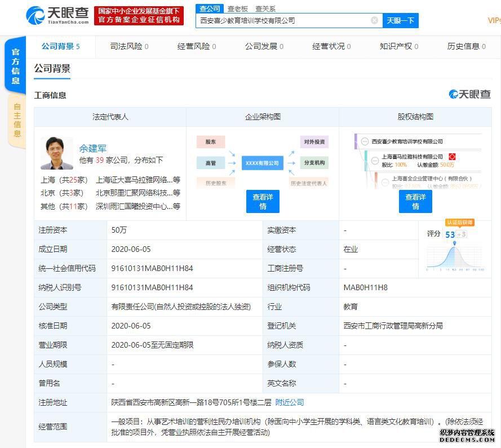The width and height of the screenshot is (501, 448).
Task: Click the Tianyancha logo
Action: [57, 15]
